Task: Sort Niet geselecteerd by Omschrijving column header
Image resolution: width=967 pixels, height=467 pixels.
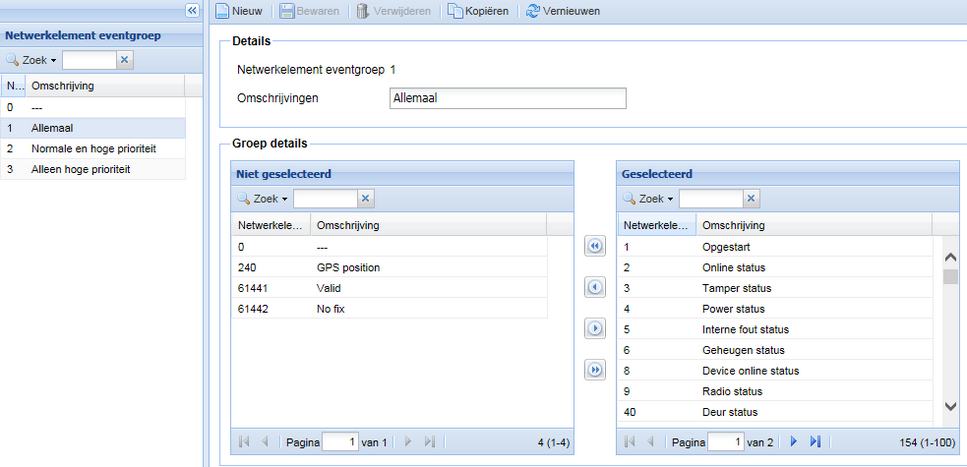Action: point(429,225)
